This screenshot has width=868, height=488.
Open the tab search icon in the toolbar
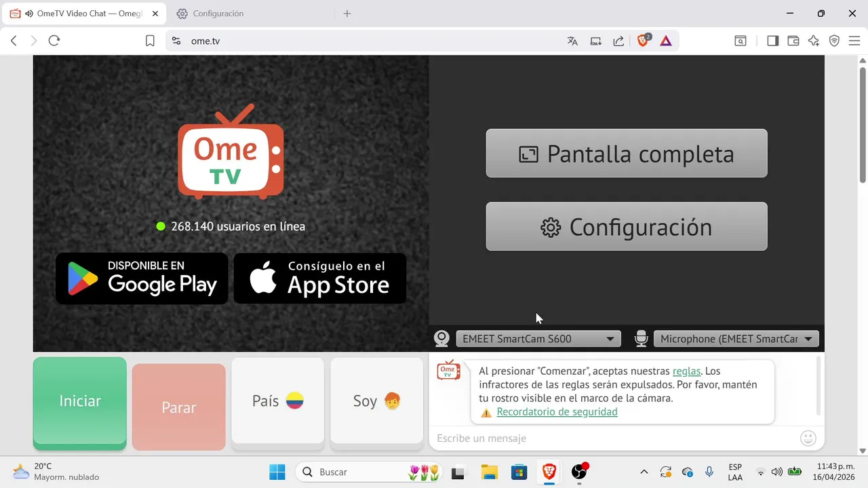click(741, 41)
